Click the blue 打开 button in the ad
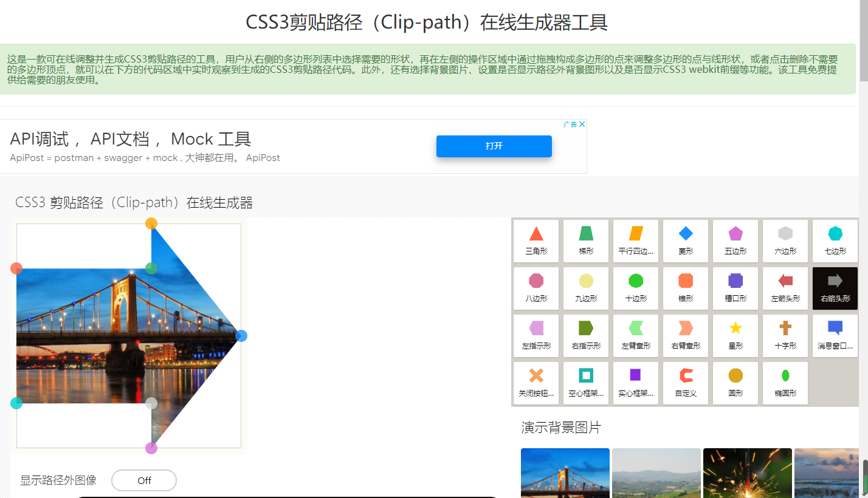Screen dimensions: 868x498 click(494, 146)
